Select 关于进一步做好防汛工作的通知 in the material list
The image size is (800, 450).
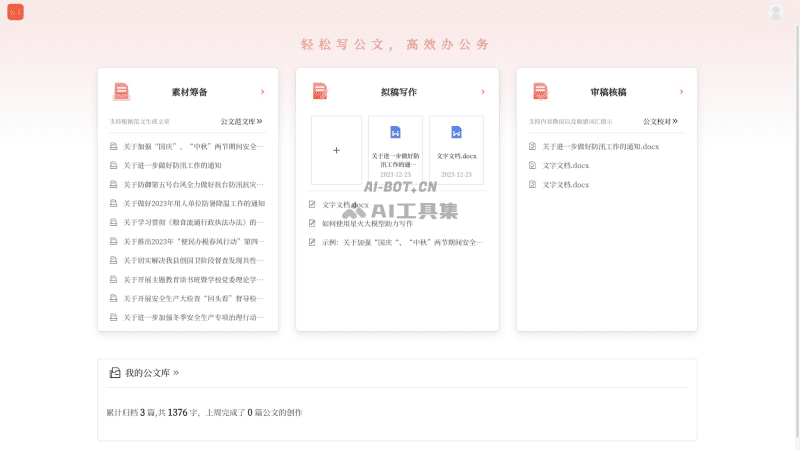pyautogui.click(x=172, y=165)
